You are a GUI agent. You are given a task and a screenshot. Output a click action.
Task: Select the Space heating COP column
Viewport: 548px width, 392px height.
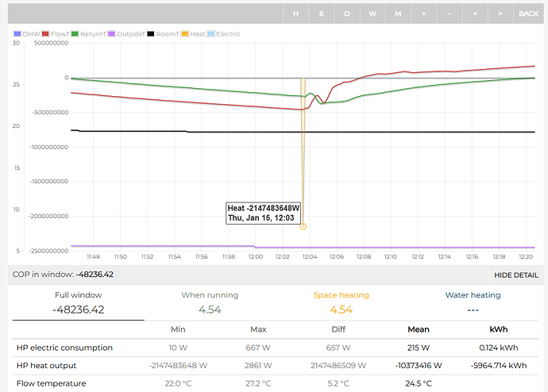[x=341, y=302]
